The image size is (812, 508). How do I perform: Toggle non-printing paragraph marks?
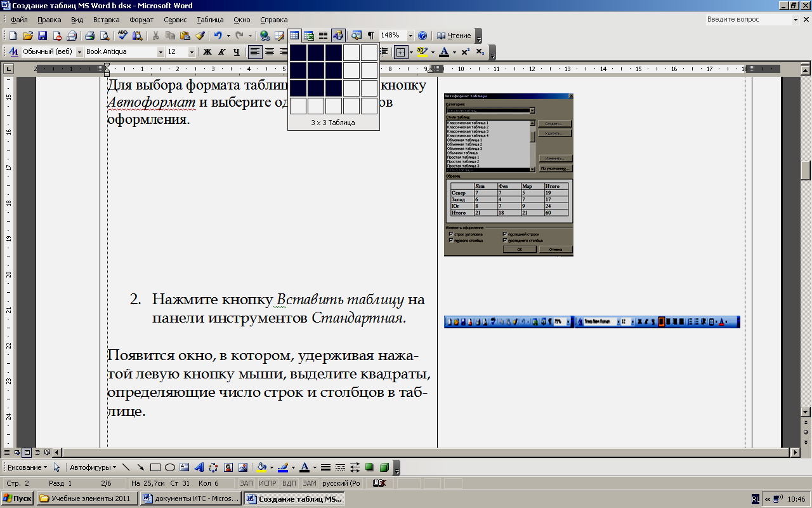tap(370, 36)
